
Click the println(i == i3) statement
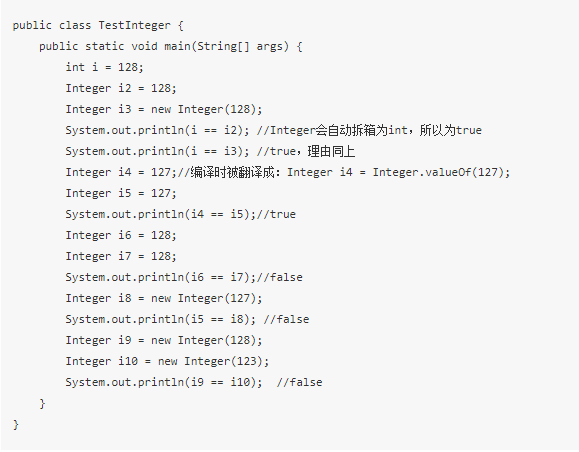[x=157, y=151]
